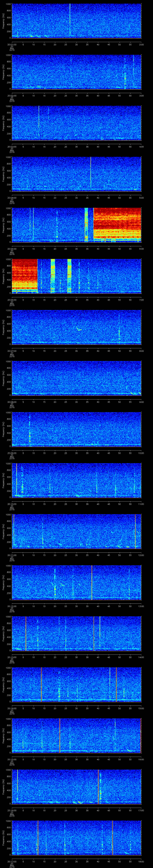Image resolution: width=153 pixels, height=868 pixels.
Task: Click the '14:00' end time label
Action: pyautogui.click(x=141, y=657)
